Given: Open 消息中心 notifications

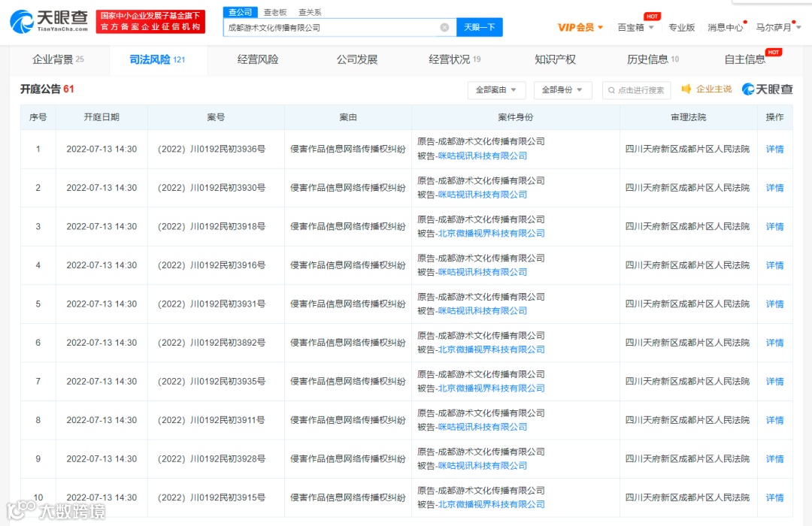Looking at the screenshot, I should pos(725,28).
